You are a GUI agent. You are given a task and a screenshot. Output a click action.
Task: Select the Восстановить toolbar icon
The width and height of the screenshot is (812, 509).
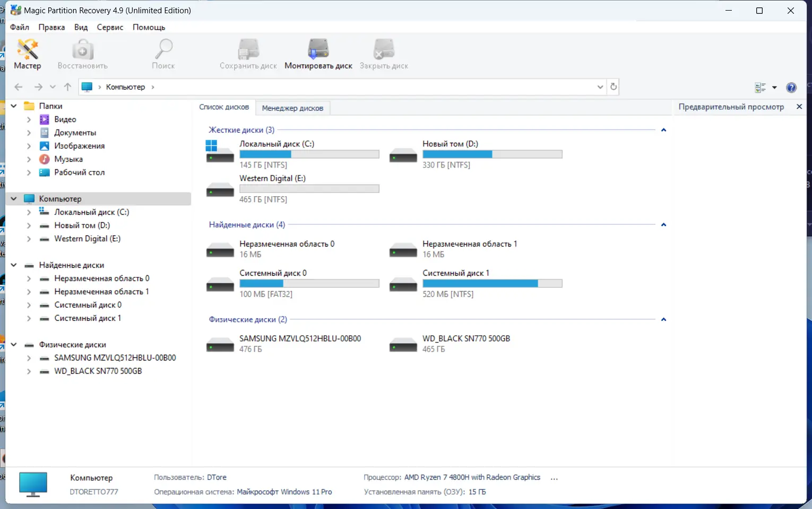point(82,54)
